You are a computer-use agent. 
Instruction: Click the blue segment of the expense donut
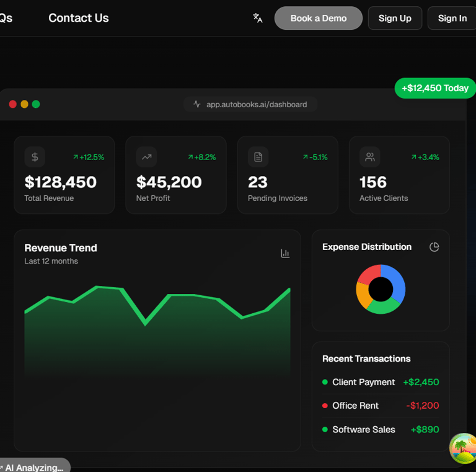point(397,282)
